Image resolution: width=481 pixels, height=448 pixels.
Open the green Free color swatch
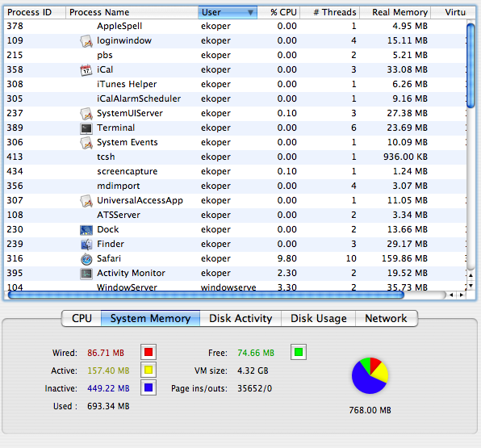pyautogui.click(x=299, y=352)
